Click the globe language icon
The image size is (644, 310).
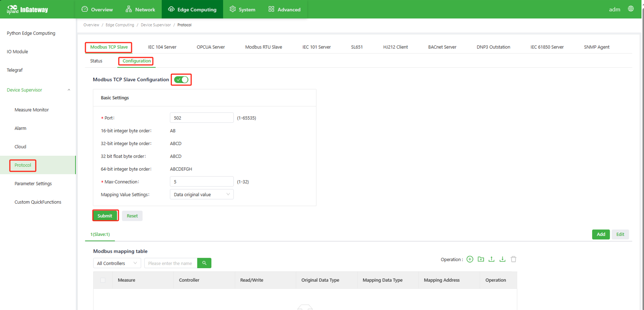coord(630,9)
